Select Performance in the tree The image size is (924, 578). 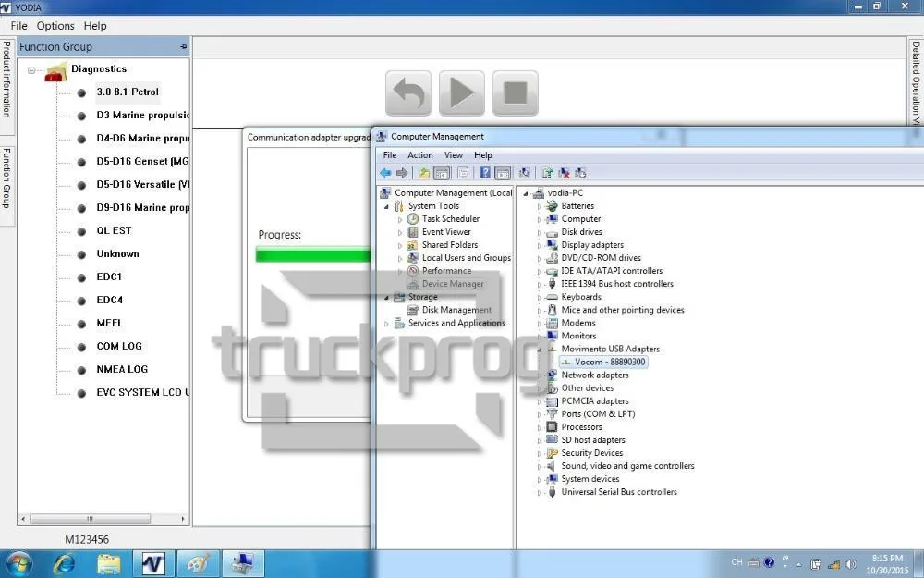(446, 271)
